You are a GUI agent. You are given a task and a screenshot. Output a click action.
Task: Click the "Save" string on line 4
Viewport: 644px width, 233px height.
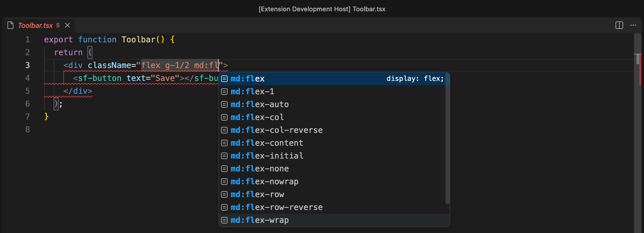(165, 78)
